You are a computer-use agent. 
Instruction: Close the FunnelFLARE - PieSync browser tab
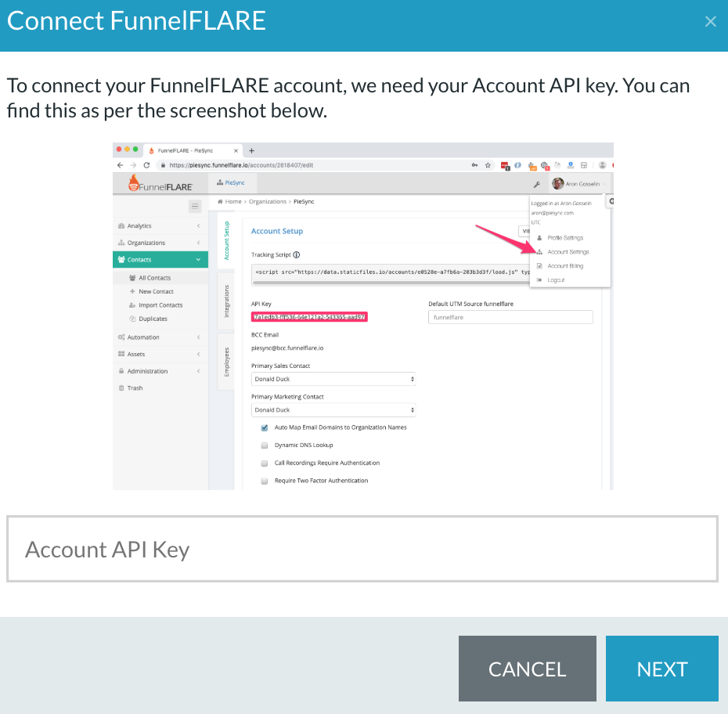pos(236,151)
